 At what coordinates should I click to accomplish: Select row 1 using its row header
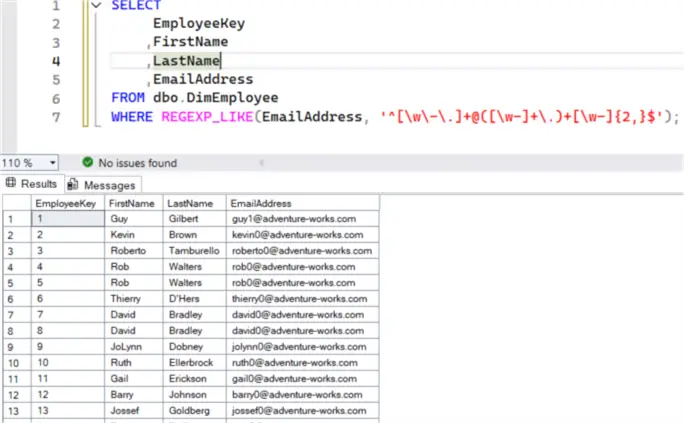click(15, 219)
